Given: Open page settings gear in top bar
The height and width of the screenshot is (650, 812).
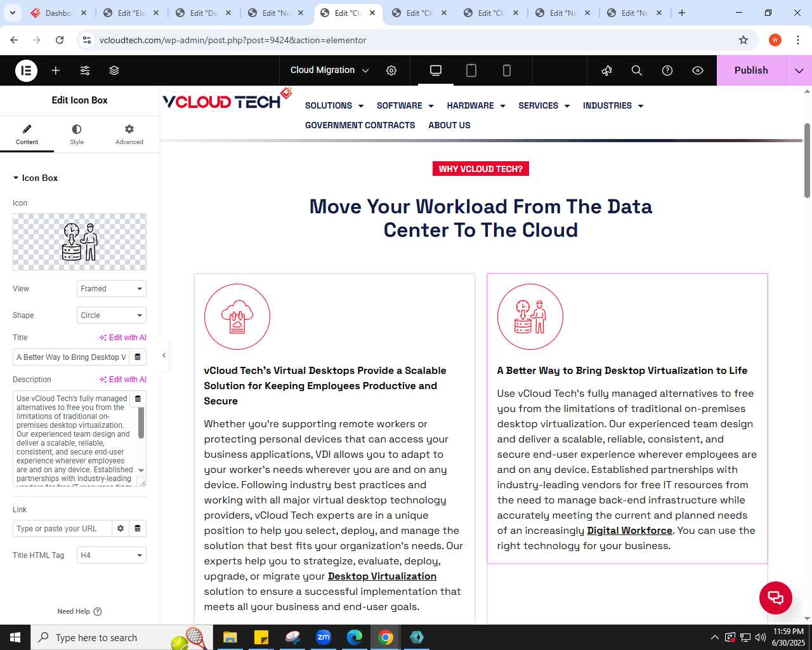Looking at the screenshot, I should tap(391, 70).
